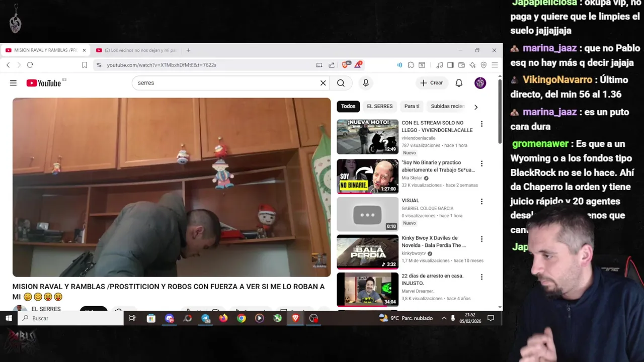Expand the system tray hidden icons
The image size is (644, 362).
444,318
